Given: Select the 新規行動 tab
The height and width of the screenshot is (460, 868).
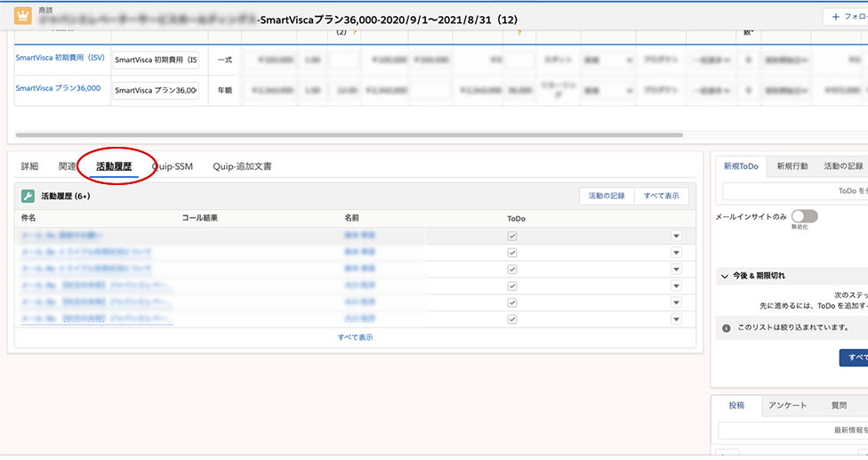Looking at the screenshot, I should (x=792, y=166).
